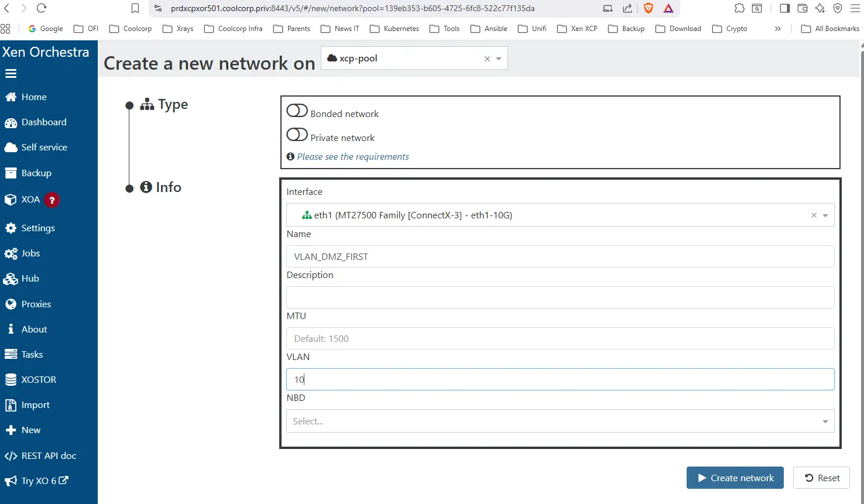
Task: Open Brave Shields icon in address bar
Action: point(648,8)
